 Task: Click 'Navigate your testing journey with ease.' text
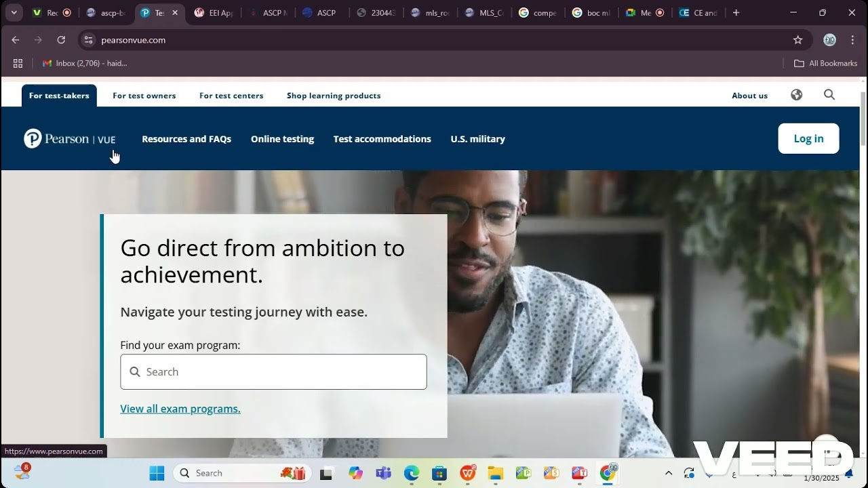pos(244,312)
